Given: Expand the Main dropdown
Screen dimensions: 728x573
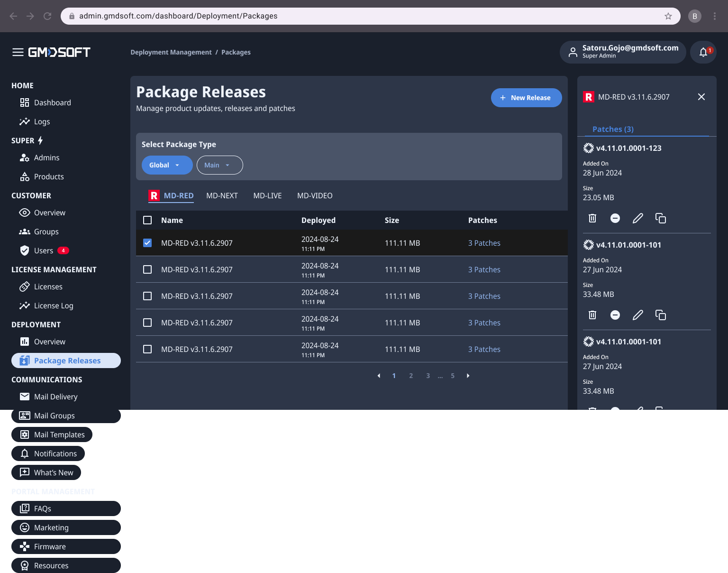Looking at the screenshot, I should pos(220,165).
